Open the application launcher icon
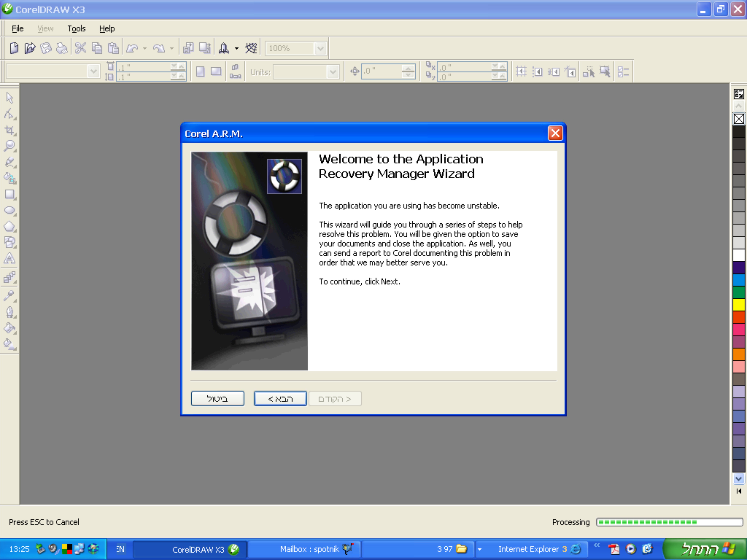 223,48
